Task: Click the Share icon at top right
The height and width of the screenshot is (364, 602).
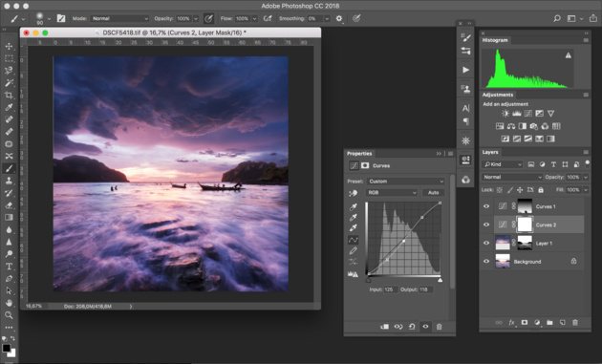Action: [x=593, y=18]
